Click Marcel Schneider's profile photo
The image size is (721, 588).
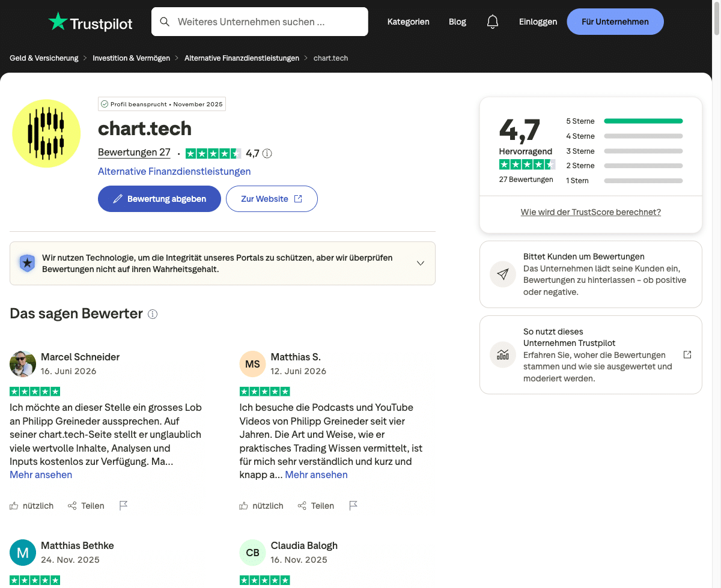[23, 364]
